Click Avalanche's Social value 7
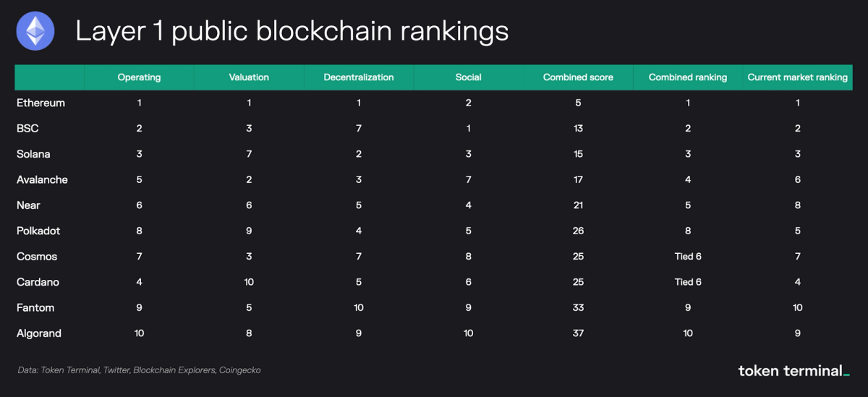Viewport: 868px width, 397px height. (469, 179)
